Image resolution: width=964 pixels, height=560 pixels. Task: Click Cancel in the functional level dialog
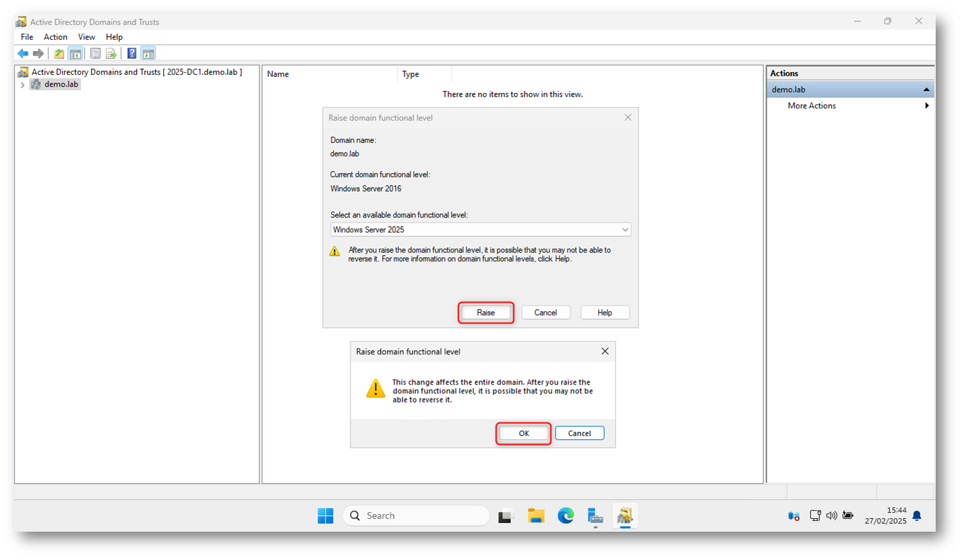546,313
